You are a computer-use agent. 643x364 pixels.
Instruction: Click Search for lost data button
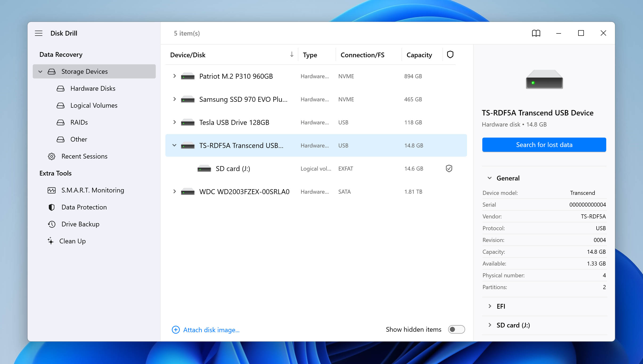point(544,144)
